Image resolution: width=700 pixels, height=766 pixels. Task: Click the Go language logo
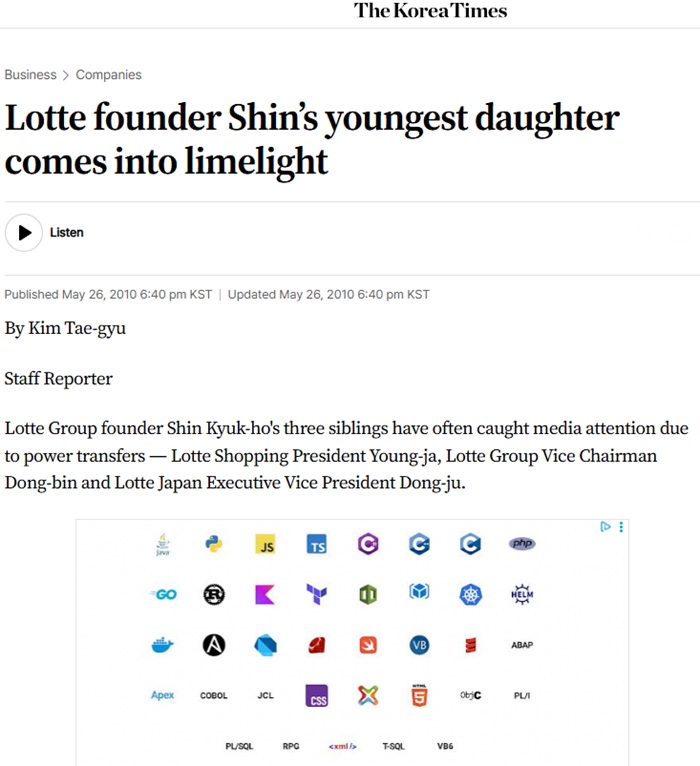(x=163, y=595)
